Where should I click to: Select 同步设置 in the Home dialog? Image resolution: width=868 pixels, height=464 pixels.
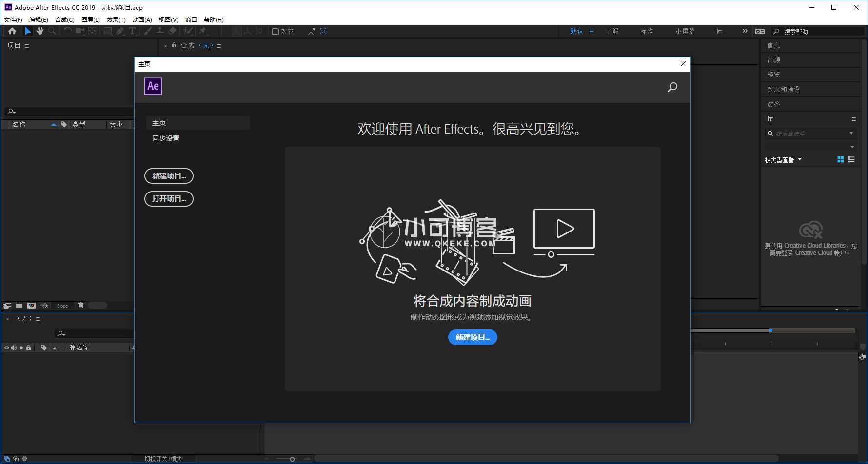coord(166,138)
